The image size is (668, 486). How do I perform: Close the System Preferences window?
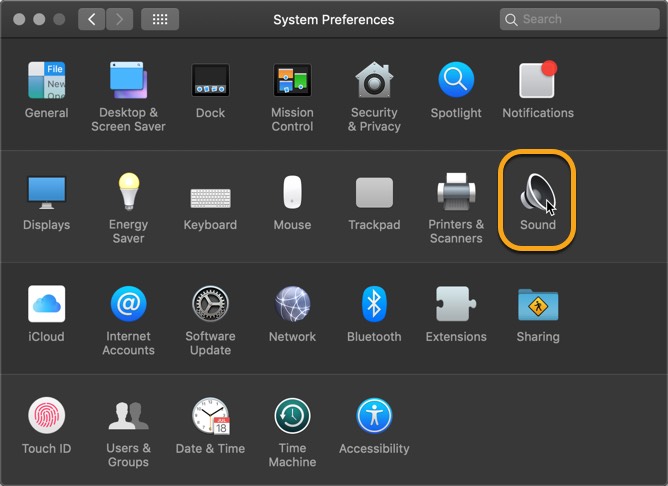(x=19, y=19)
